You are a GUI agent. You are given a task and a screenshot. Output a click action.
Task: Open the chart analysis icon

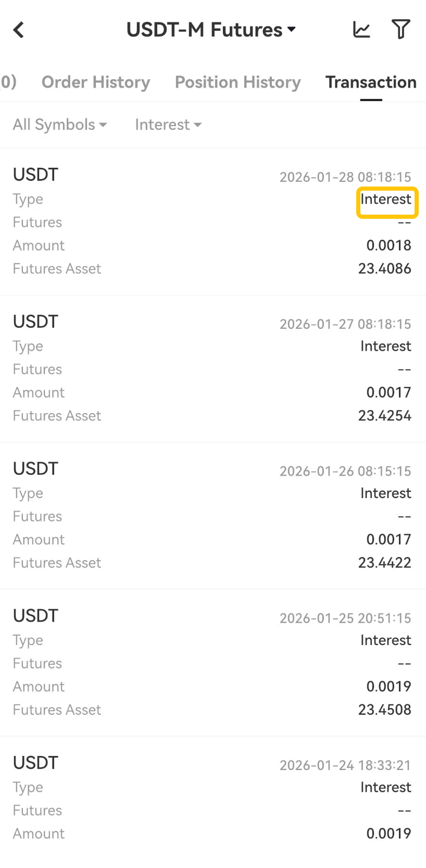[x=361, y=30]
